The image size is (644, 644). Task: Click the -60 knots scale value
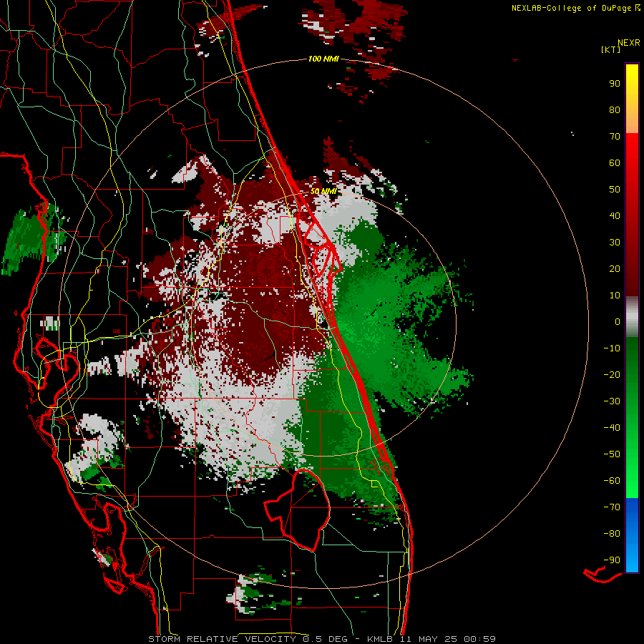pos(612,481)
